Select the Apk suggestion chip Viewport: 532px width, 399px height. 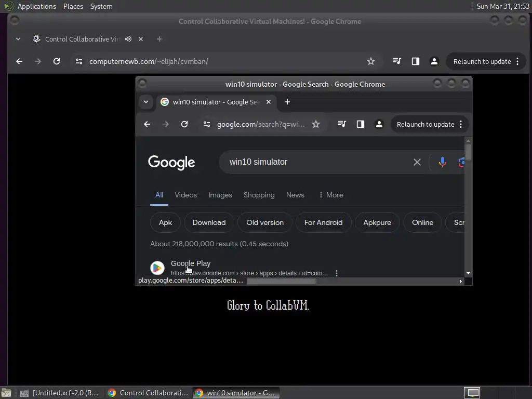165,222
